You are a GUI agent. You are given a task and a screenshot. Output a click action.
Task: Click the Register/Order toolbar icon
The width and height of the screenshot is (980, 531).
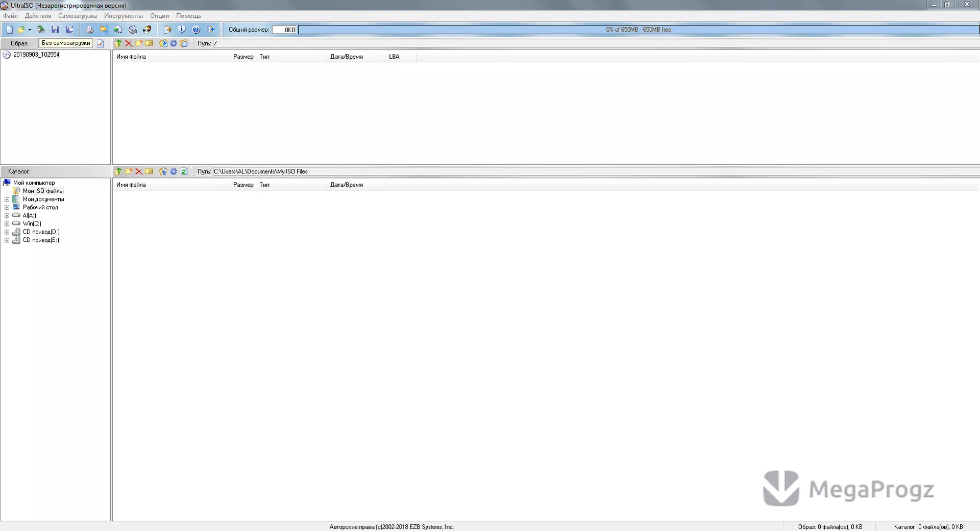[x=167, y=30]
